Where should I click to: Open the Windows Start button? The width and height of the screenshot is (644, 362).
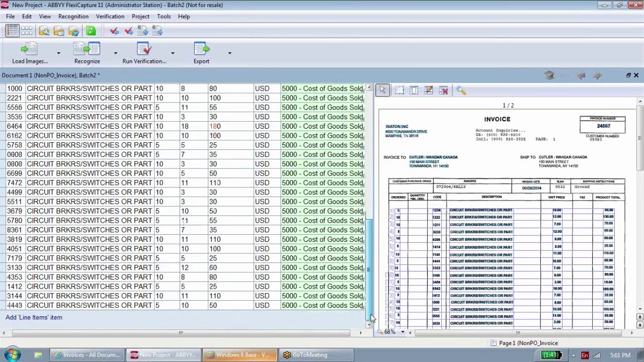[11, 354]
